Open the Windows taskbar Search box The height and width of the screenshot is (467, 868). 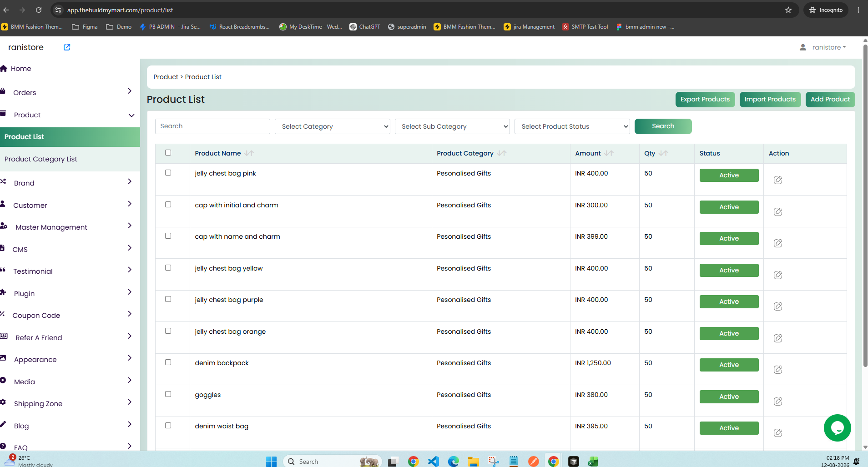[333, 462]
